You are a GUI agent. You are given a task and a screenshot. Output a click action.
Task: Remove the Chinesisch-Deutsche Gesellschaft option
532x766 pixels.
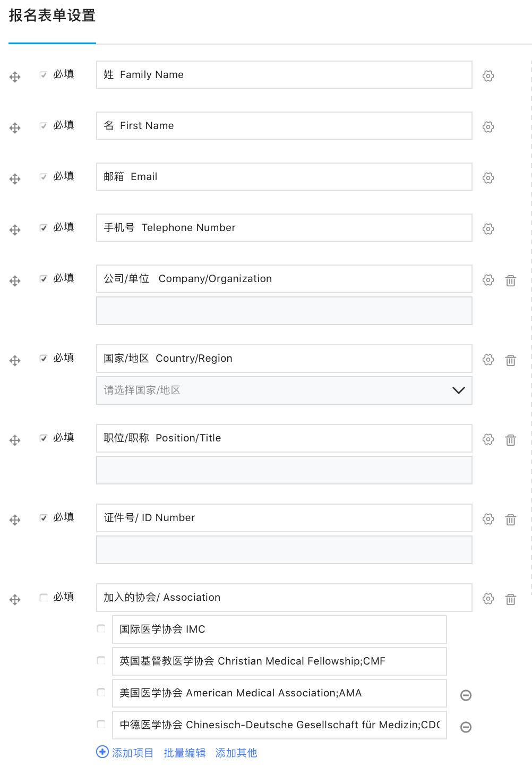(466, 727)
